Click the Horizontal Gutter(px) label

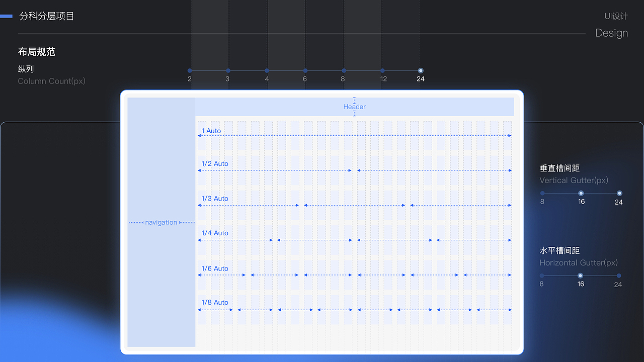point(579,262)
